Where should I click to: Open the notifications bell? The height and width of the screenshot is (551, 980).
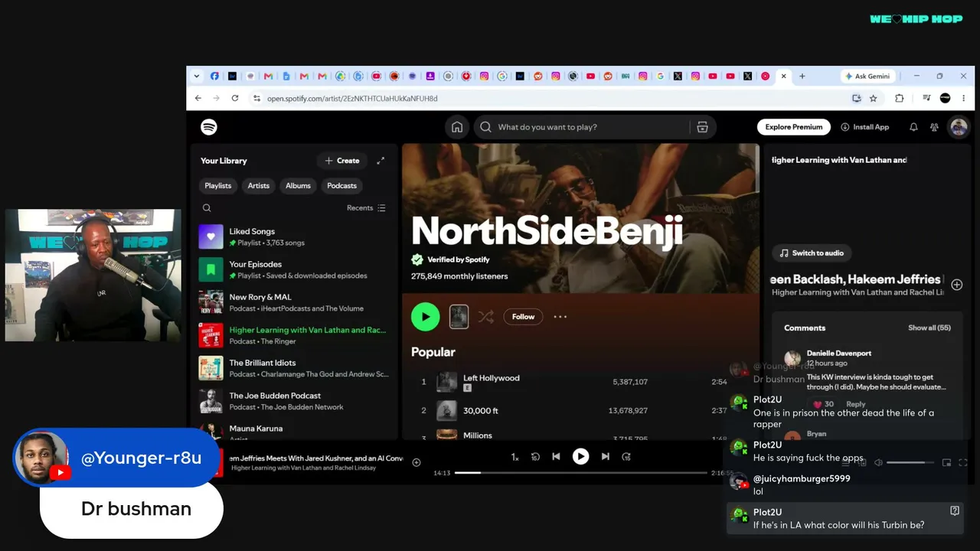(913, 127)
